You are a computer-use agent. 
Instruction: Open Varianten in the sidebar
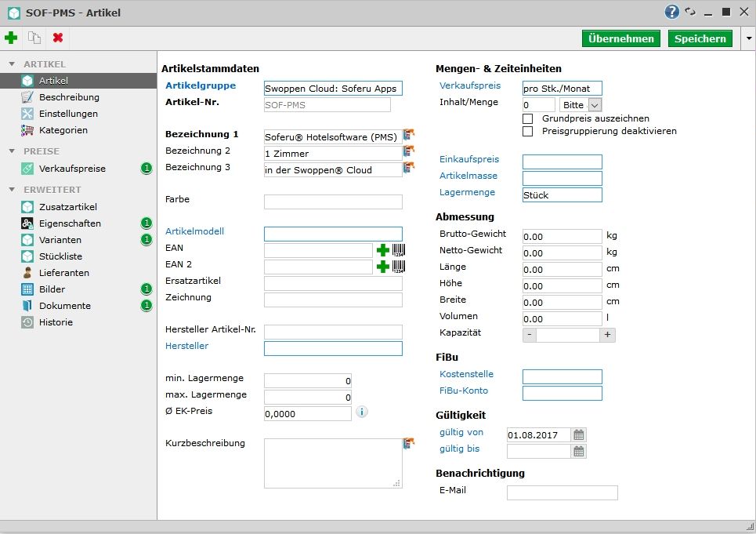[78, 239]
